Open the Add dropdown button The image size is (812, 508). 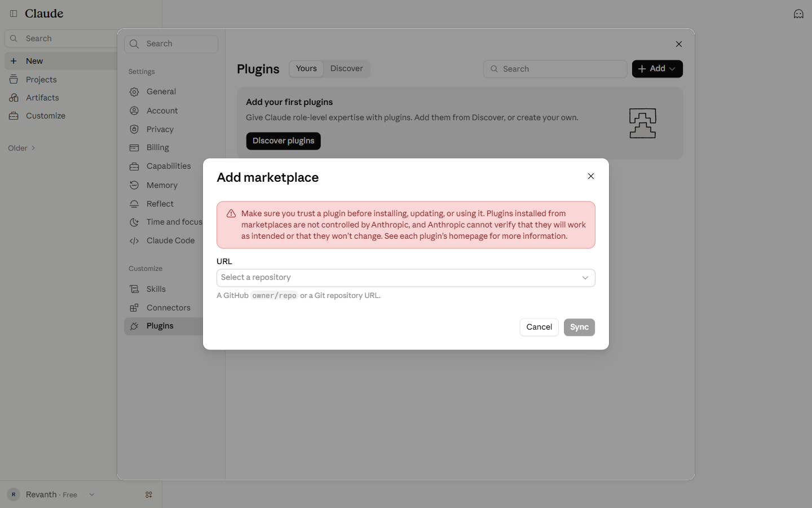coord(657,69)
